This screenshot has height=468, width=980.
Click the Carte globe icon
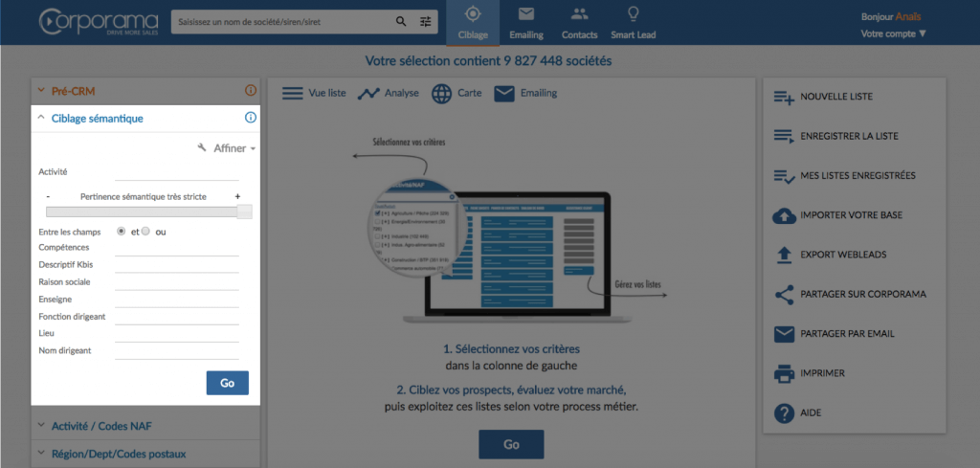tap(442, 94)
